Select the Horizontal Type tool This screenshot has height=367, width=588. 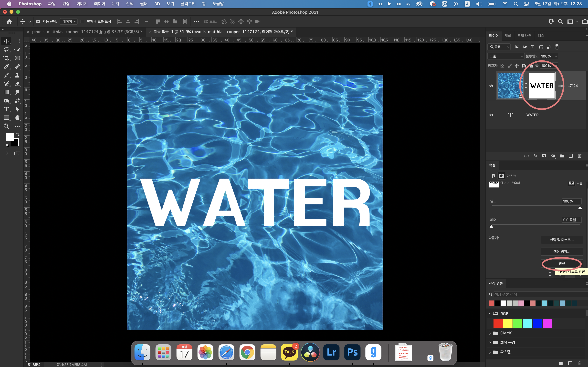click(7, 109)
